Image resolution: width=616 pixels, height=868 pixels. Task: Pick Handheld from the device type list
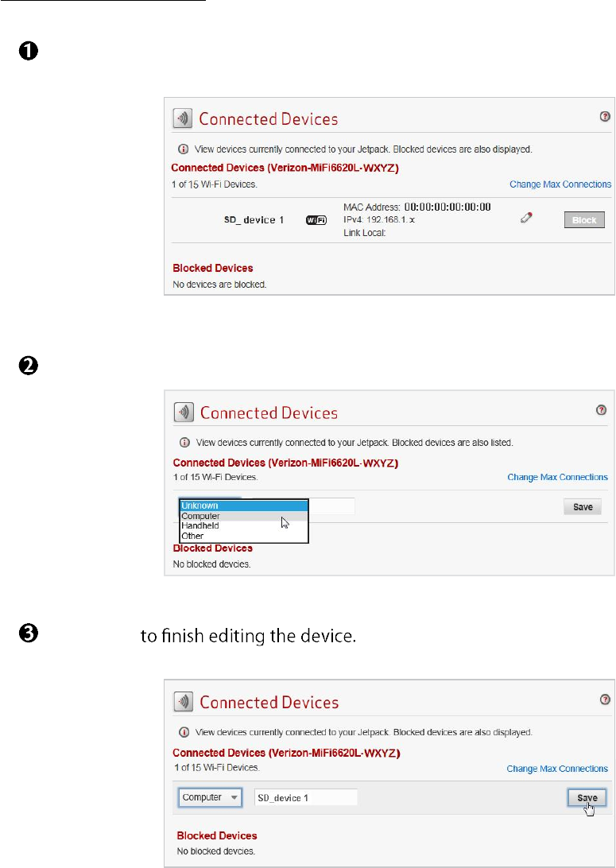(x=243, y=526)
